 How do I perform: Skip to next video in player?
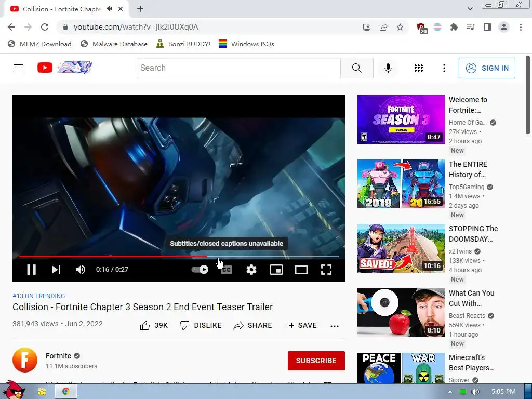56,270
